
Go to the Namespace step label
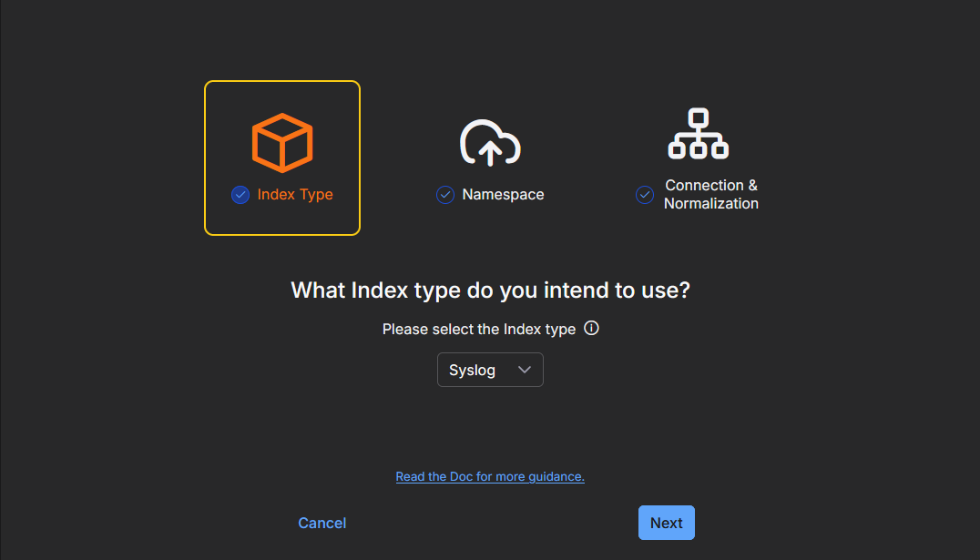pos(503,195)
